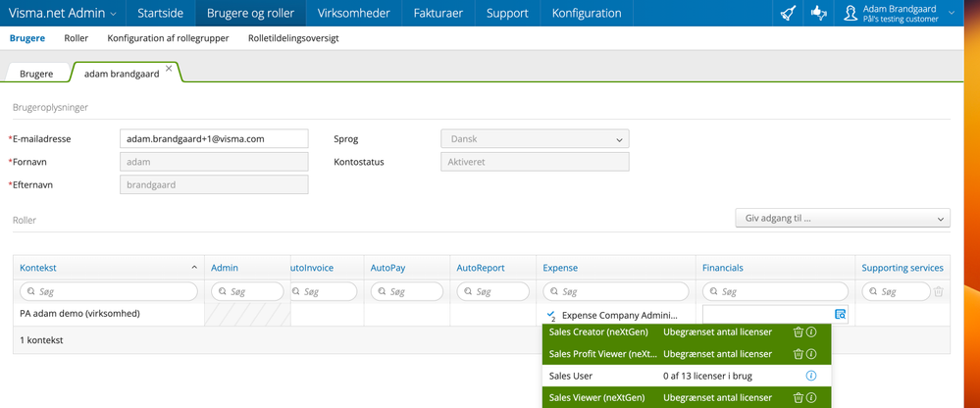Open the Support menu
Image resolution: width=980 pixels, height=408 pixels.
[x=507, y=13]
